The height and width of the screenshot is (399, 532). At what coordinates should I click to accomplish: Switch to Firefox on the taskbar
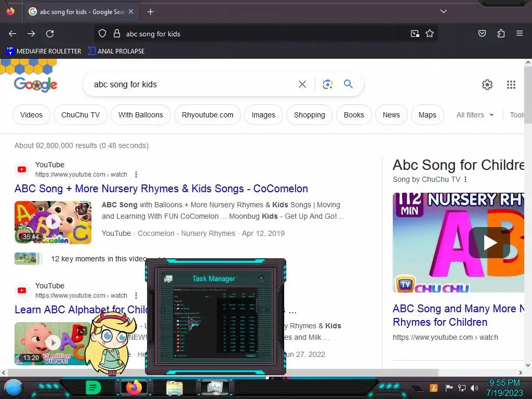[x=134, y=388]
